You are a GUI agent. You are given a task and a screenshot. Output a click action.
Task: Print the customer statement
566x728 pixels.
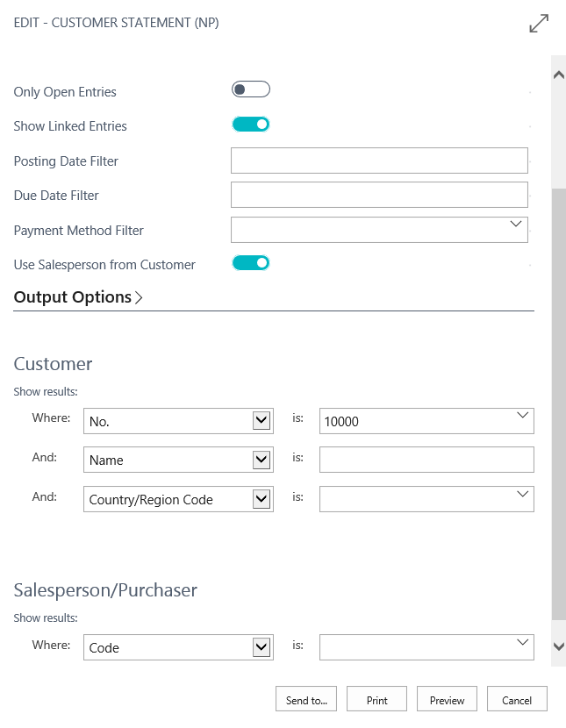pos(376,700)
